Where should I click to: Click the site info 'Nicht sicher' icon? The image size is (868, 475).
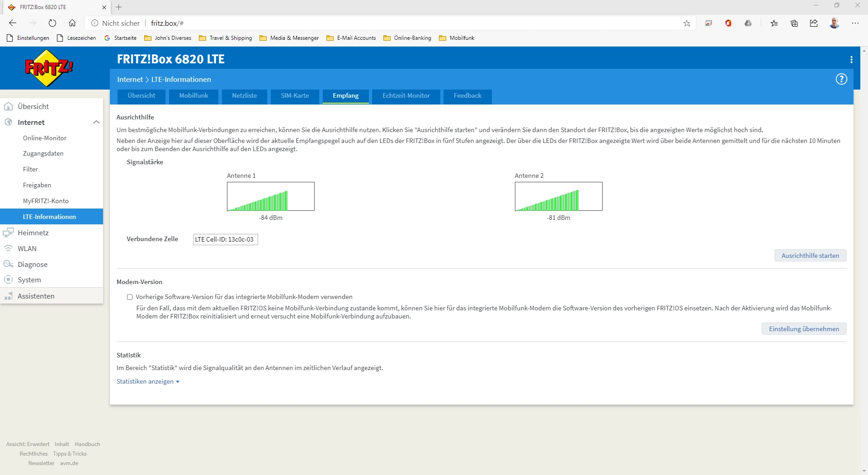coord(95,23)
